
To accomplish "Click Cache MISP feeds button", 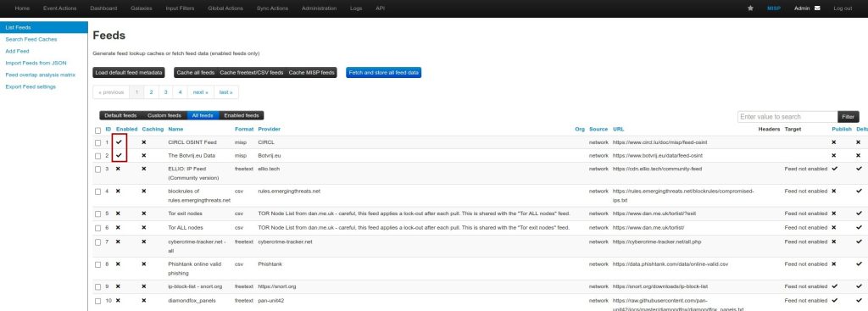I will pyautogui.click(x=312, y=73).
